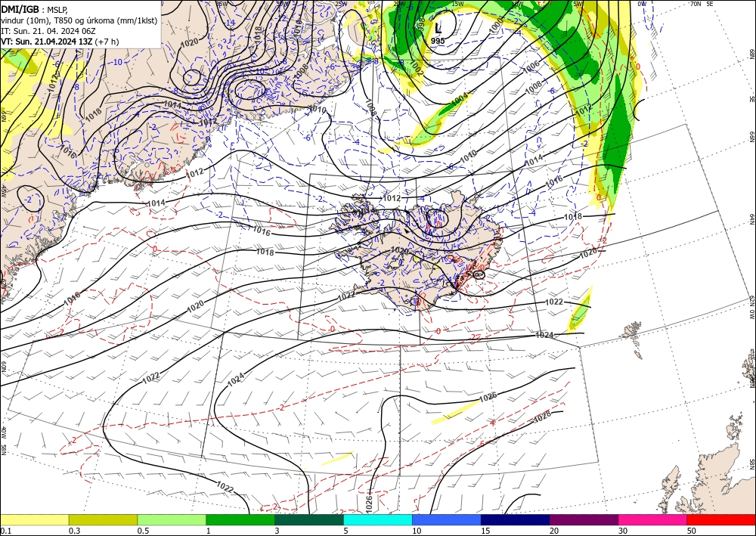Click the 'DMI/IGB : MSLP,' title text
This screenshot has width=756, height=536.
(34, 10)
